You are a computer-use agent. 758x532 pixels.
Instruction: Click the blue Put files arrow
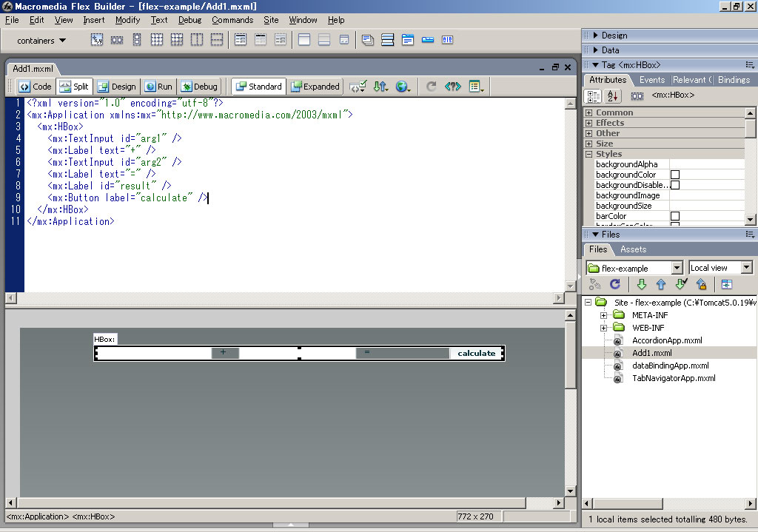pyautogui.click(x=661, y=284)
